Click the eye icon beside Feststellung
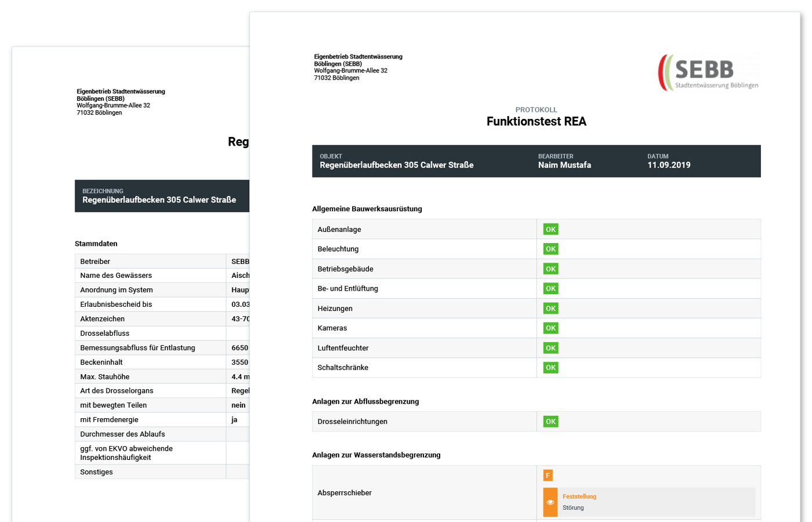The image size is (812, 522). (550, 502)
